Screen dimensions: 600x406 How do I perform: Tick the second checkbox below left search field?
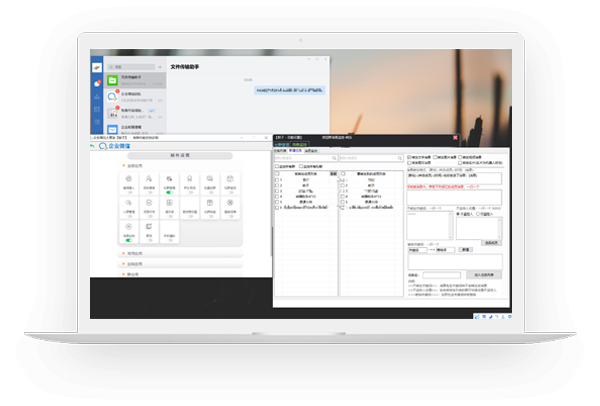point(301,166)
